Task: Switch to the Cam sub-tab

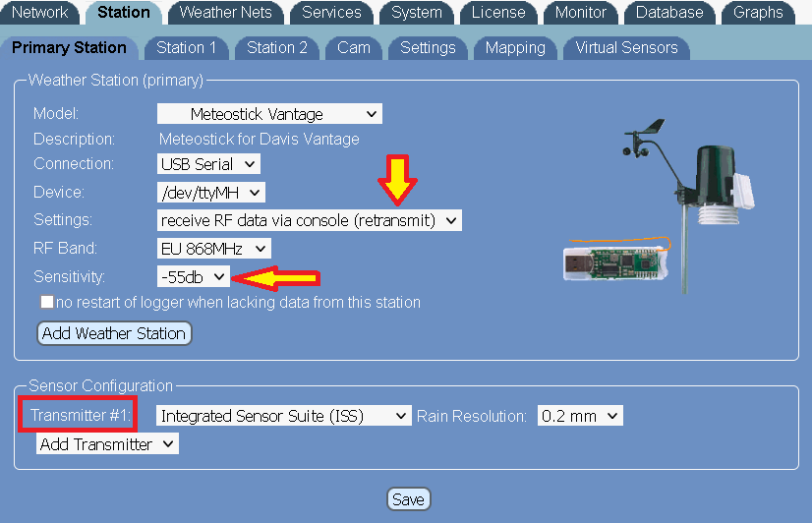Action: [x=354, y=47]
